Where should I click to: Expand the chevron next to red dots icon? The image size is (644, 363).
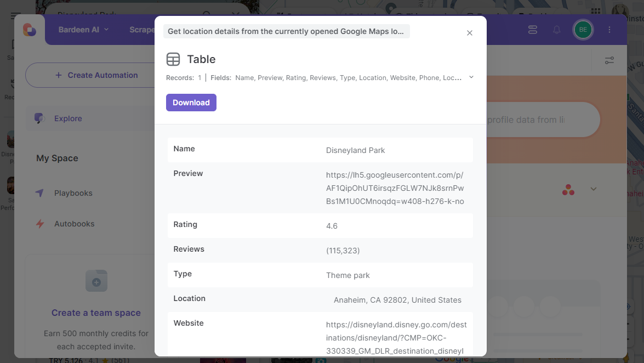(x=594, y=189)
